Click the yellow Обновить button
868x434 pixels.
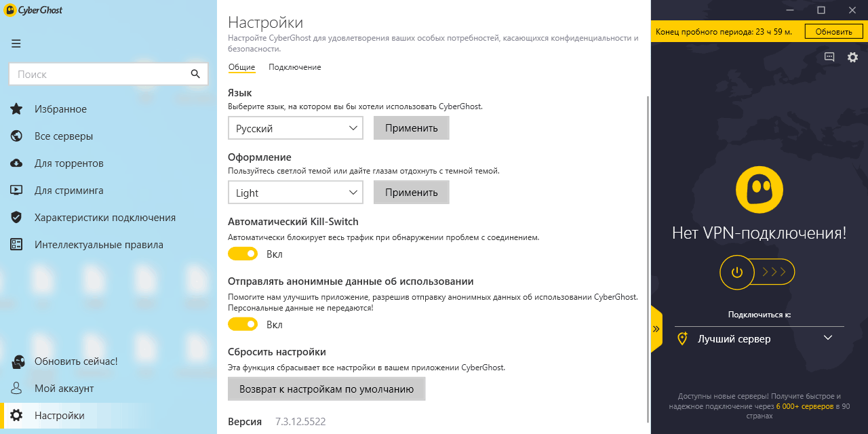click(833, 31)
